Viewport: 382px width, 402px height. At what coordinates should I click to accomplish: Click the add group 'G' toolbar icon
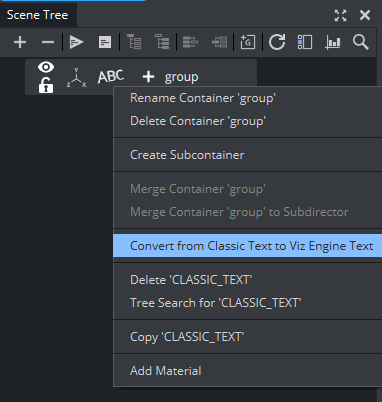tap(248, 42)
